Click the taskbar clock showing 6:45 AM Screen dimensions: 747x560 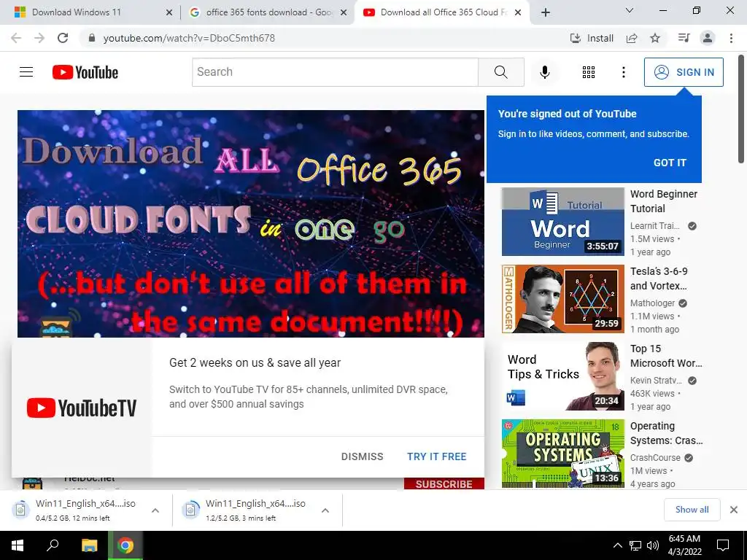tap(684, 545)
